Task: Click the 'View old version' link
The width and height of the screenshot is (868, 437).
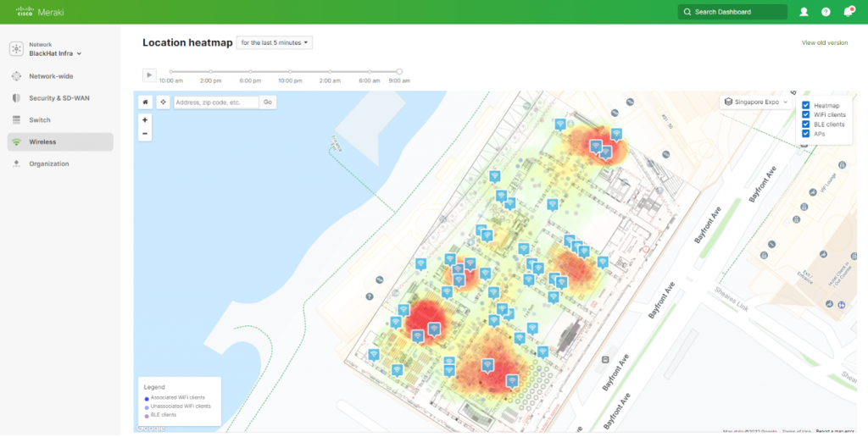Action: pos(824,43)
